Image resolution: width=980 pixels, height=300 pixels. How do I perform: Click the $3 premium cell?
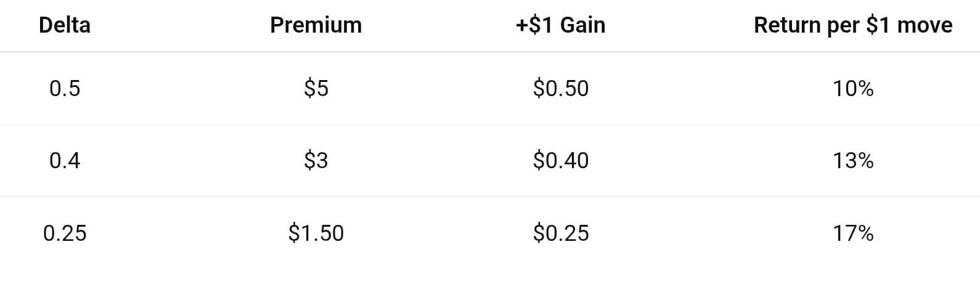click(x=316, y=161)
